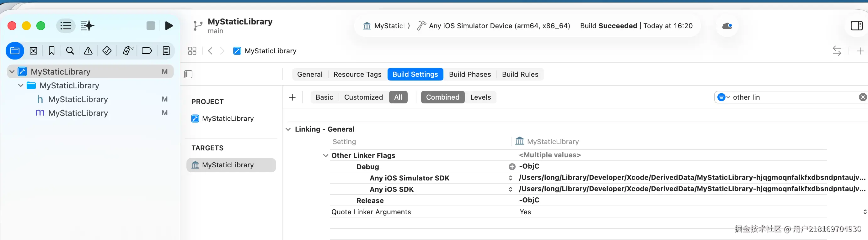Show All build settings

[398, 97]
